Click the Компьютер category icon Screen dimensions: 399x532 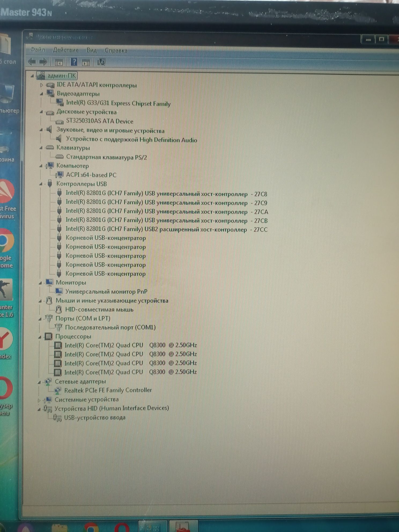(x=50, y=166)
